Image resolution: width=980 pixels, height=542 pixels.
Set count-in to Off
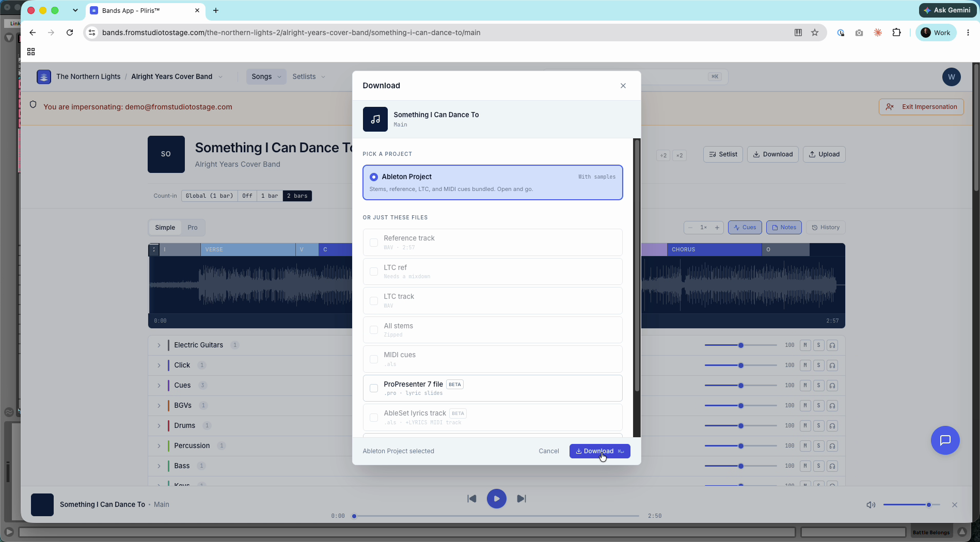(x=247, y=196)
